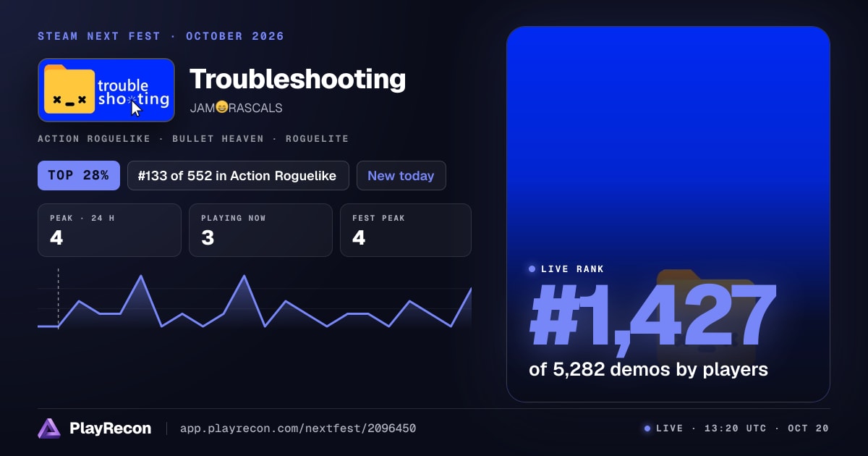Click the PlayRecon brand name
This screenshot has height=456, width=868.
(x=110, y=428)
